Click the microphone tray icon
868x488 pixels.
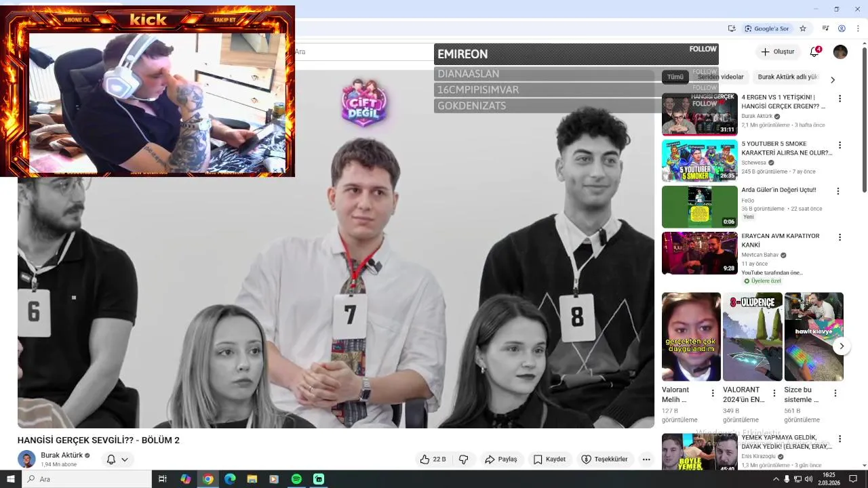click(787, 479)
